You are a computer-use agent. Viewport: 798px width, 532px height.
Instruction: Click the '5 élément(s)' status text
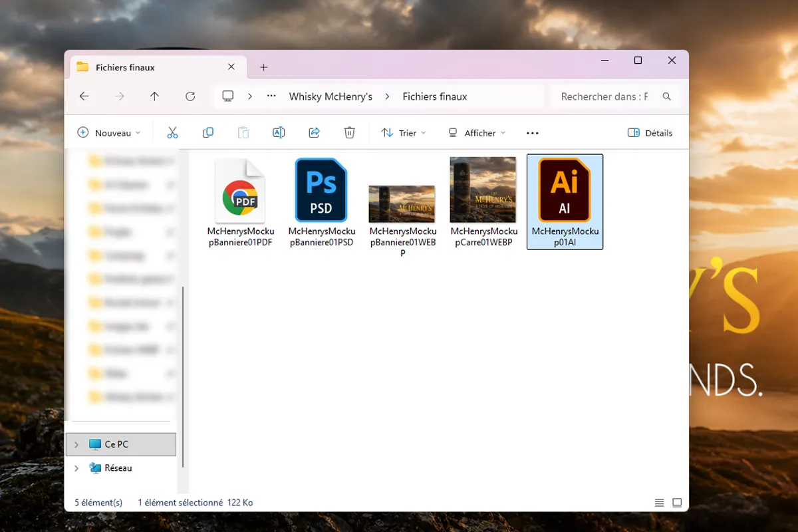(x=98, y=503)
